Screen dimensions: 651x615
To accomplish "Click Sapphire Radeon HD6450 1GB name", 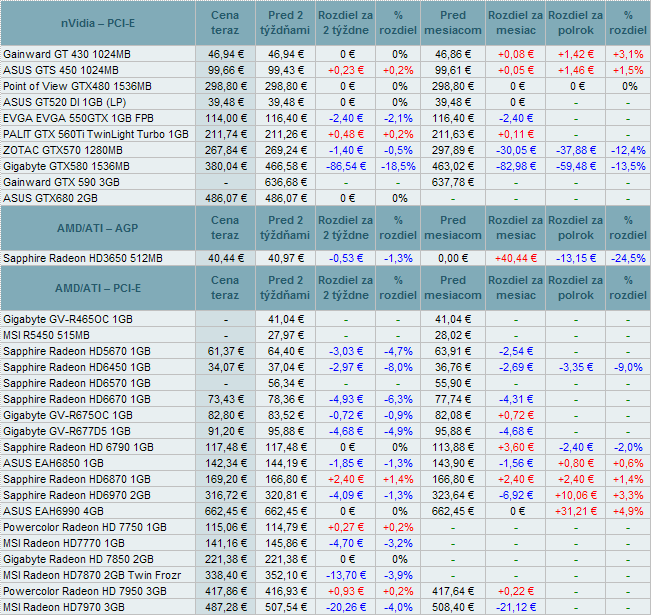I will click(x=77, y=367).
